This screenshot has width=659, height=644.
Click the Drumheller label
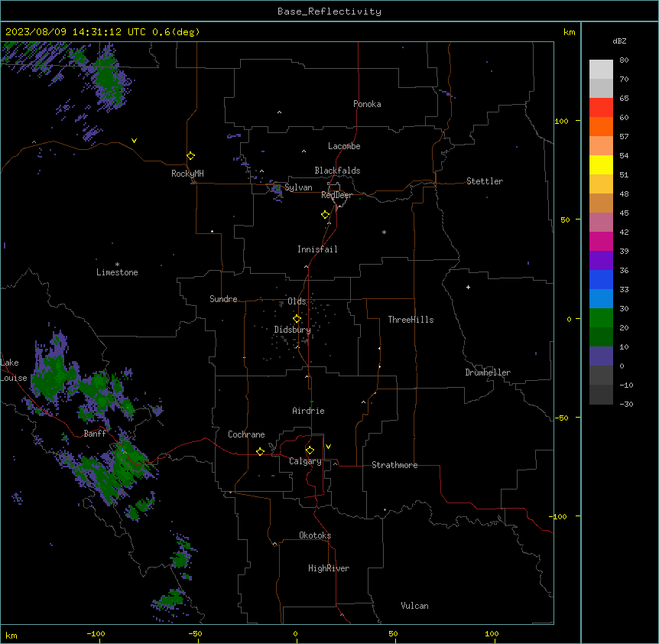488,372
